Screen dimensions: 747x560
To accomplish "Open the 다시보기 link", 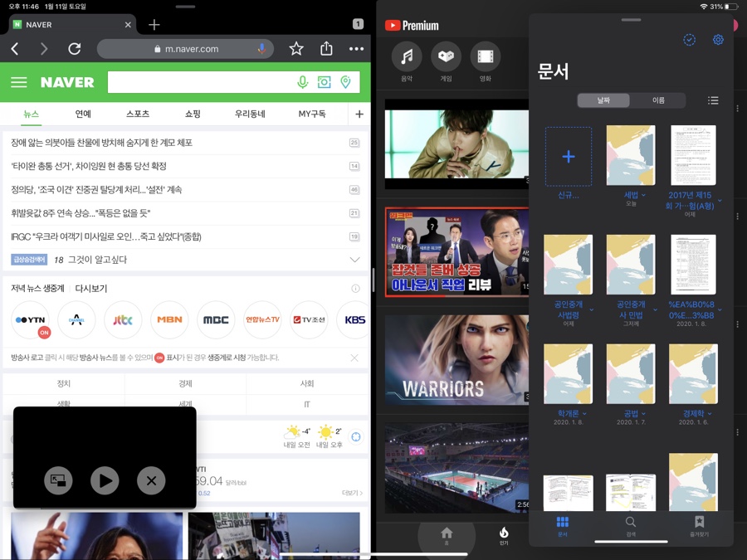I will click(91, 289).
